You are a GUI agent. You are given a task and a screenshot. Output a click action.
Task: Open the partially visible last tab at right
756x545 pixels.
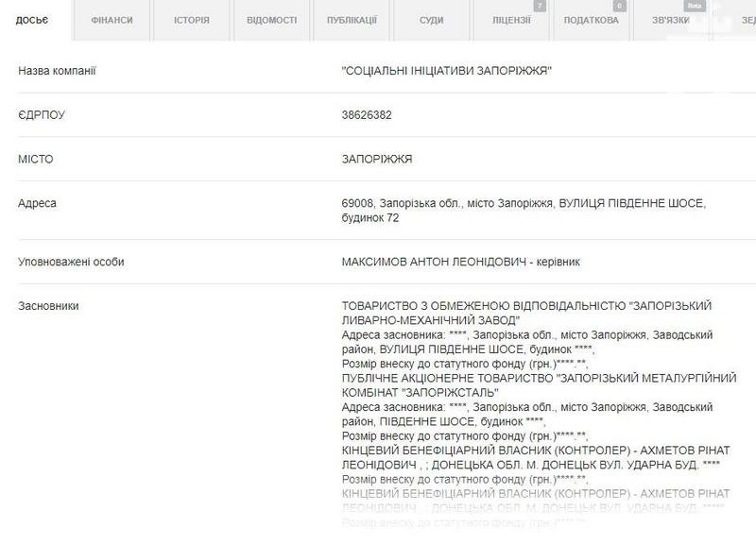pos(739,20)
